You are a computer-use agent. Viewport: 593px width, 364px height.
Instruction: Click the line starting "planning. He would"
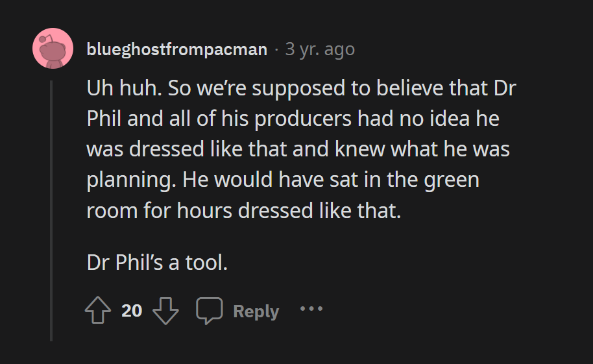pyautogui.click(x=283, y=180)
